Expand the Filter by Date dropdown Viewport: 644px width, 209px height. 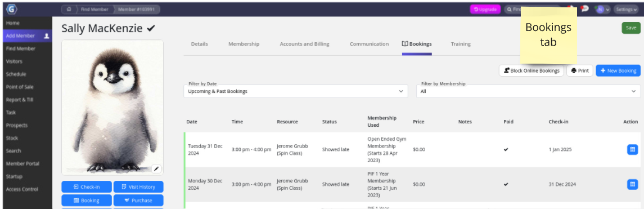click(x=296, y=91)
